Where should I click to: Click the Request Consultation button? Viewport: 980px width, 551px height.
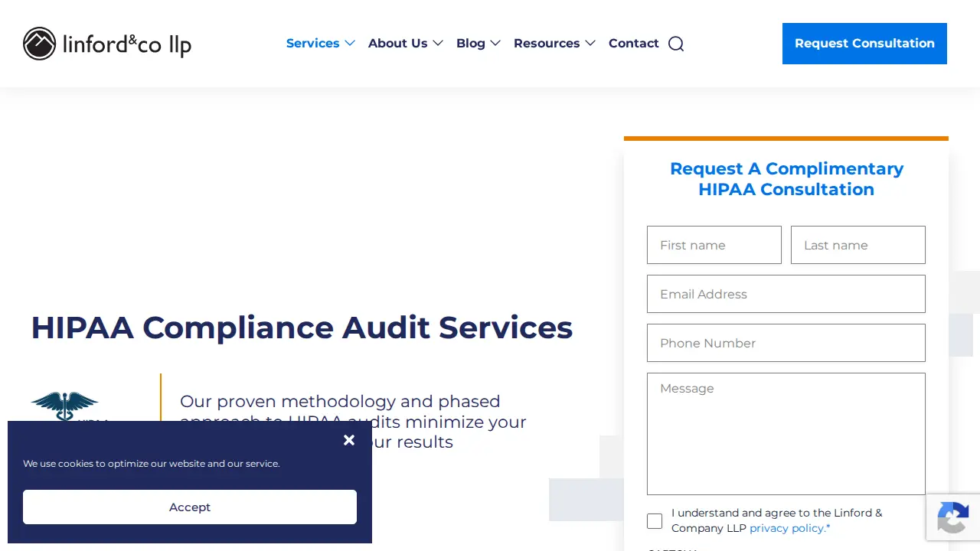[x=864, y=44]
